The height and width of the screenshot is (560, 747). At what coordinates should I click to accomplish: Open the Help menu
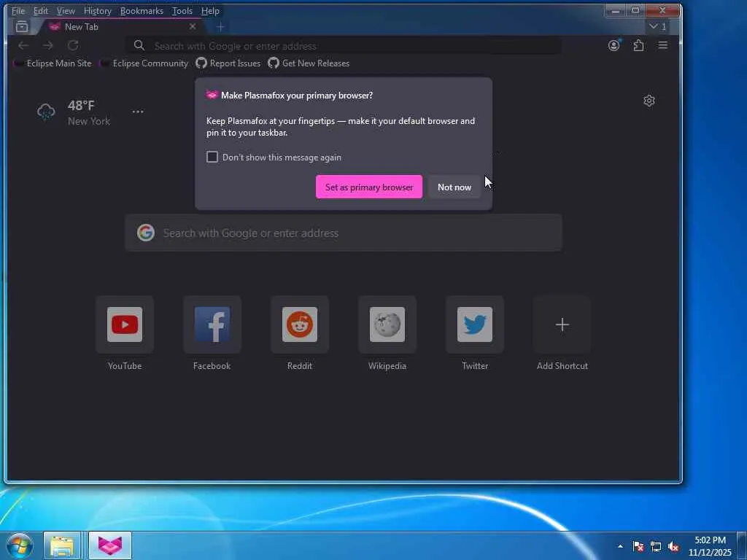pos(210,10)
